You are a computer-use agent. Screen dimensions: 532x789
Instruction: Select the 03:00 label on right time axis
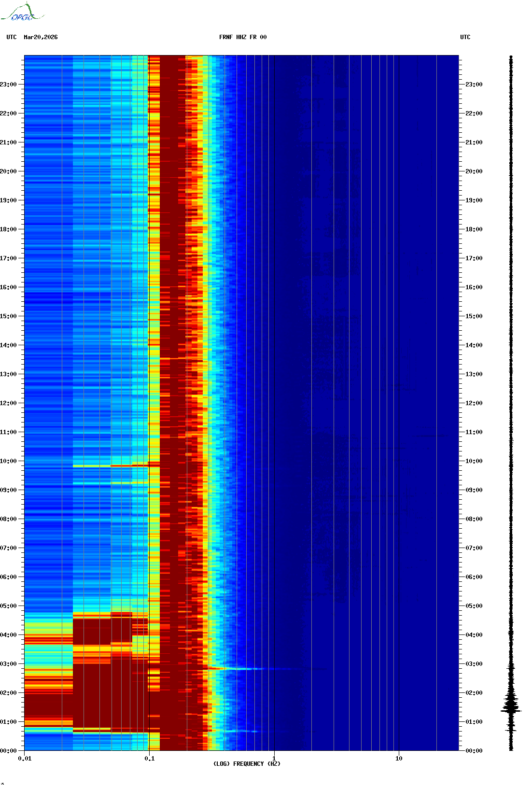[474, 664]
